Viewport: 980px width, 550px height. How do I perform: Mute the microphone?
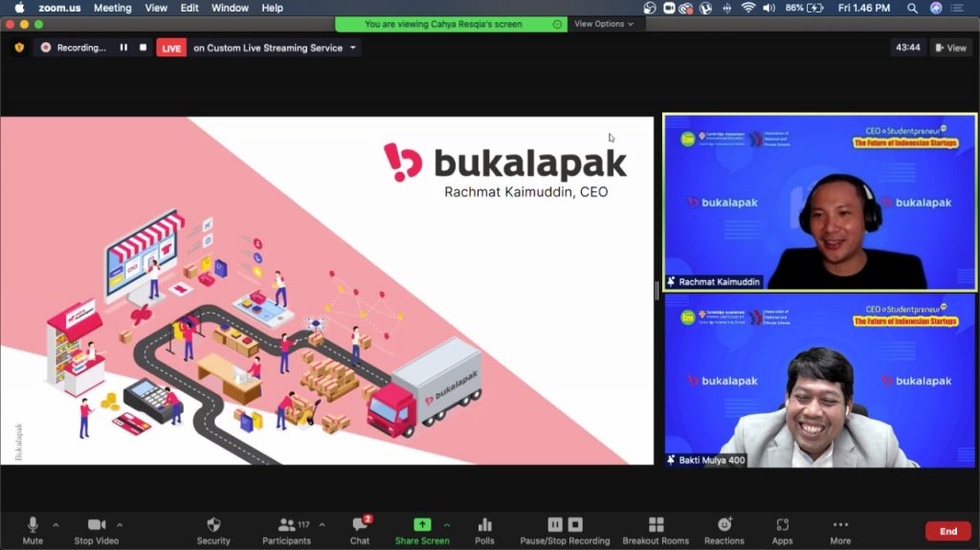(x=33, y=525)
